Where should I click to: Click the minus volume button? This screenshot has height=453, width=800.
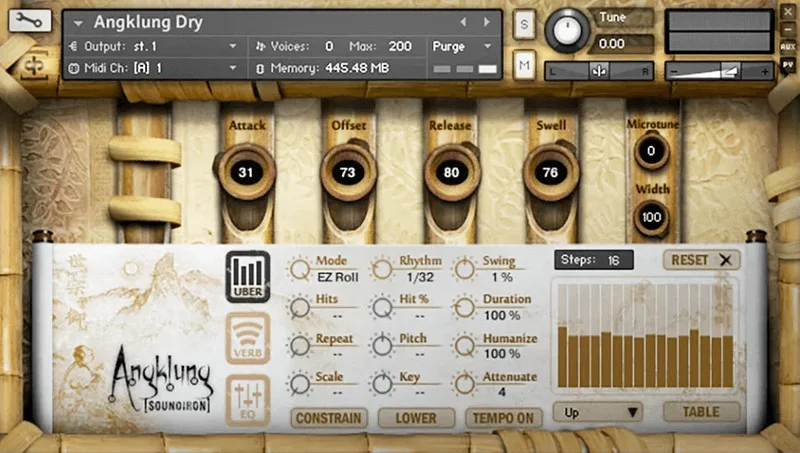(x=674, y=72)
